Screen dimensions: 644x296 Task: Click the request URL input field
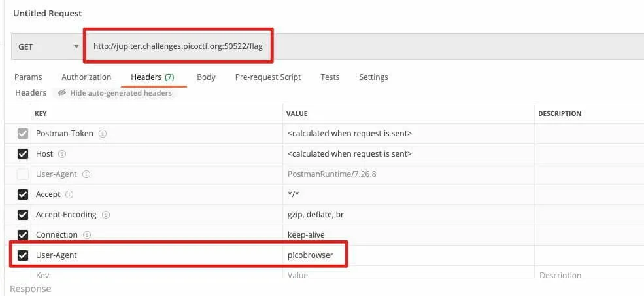(x=182, y=46)
